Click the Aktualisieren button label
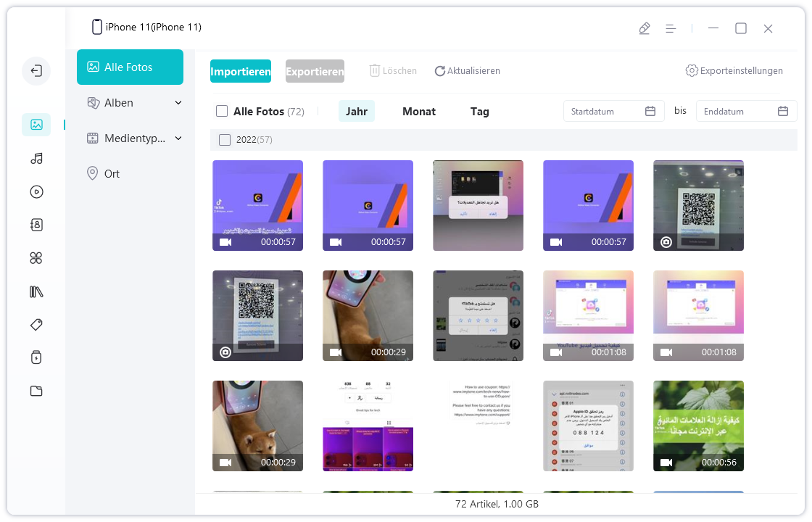The image size is (812, 522). 474,71
